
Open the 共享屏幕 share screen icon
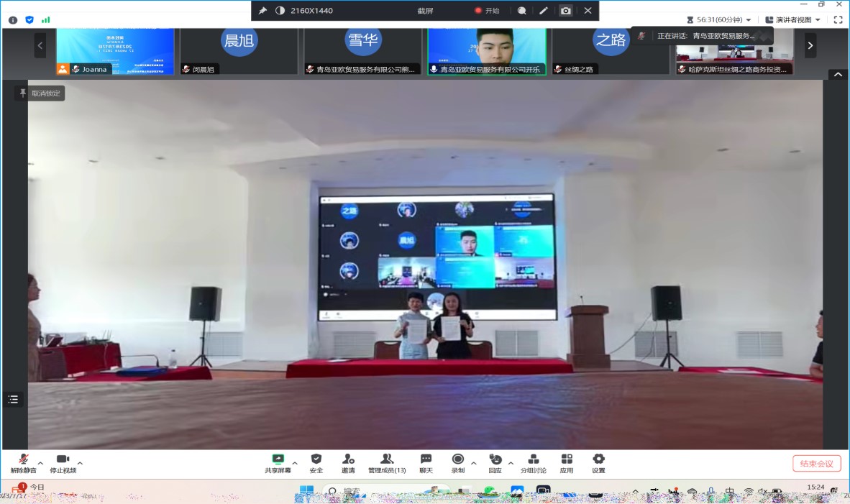pos(278,460)
